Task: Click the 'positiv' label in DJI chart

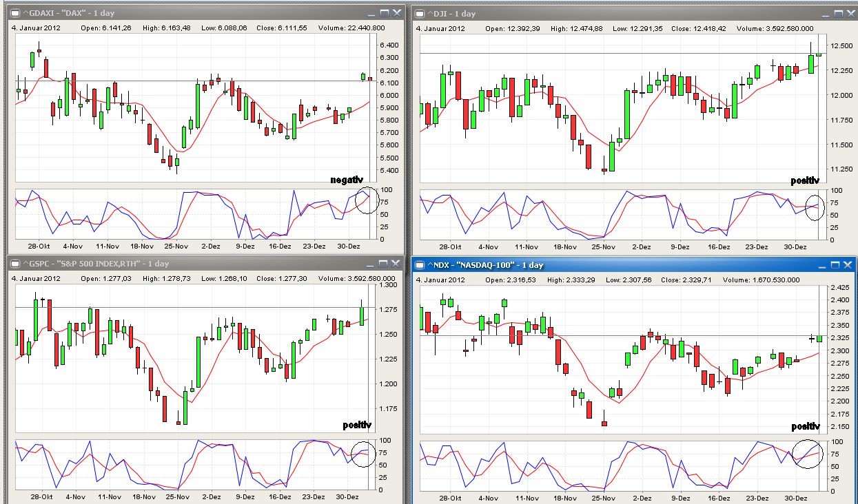Action: tap(805, 180)
